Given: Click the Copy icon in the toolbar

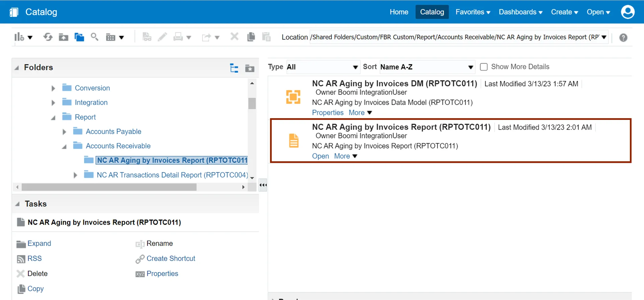Looking at the screenshot, I should 251,37.
